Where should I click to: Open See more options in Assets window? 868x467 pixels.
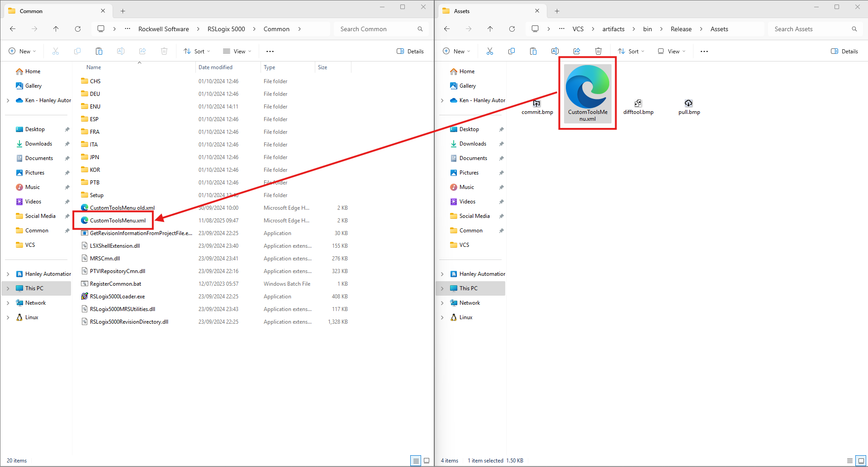point(704,51)
